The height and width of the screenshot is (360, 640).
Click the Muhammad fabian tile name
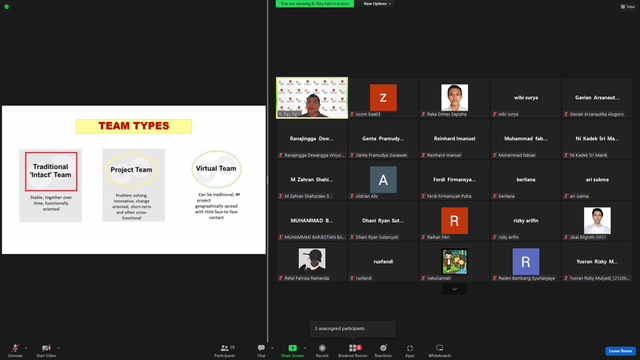tap(526, 138)
